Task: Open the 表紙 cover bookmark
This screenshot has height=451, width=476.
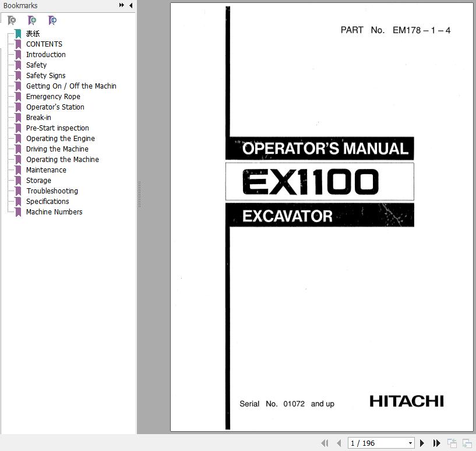Action: tap(33, 34)
